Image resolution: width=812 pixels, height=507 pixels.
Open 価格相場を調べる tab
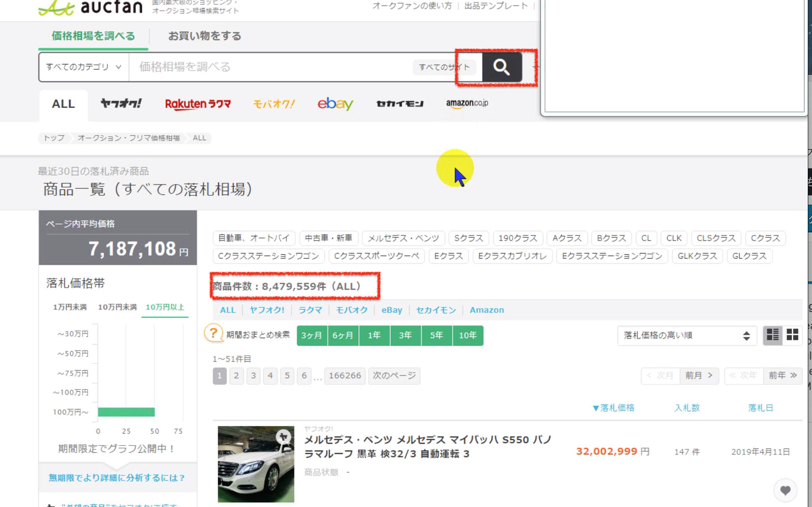(93, 36)
